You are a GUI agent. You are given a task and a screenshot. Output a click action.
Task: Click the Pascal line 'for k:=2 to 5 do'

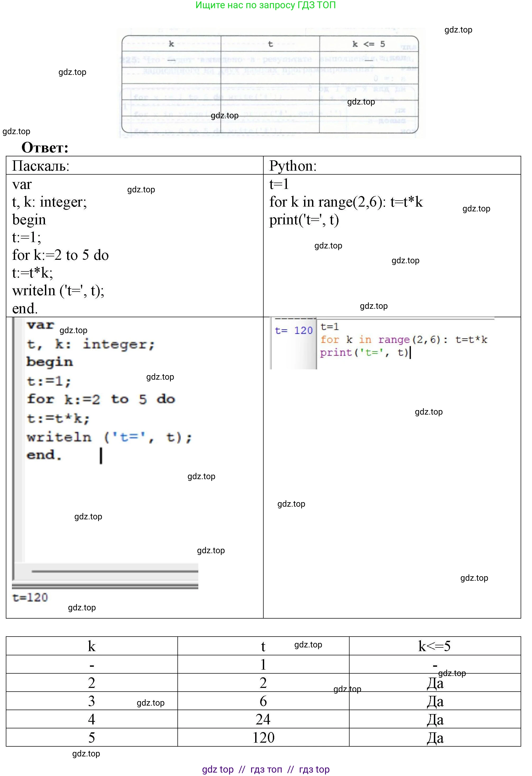[x=60, y=255]
